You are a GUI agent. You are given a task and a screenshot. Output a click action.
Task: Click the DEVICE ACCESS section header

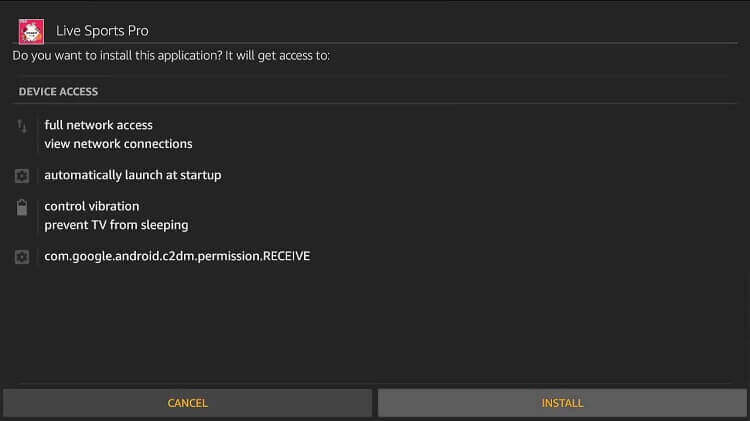58,92
